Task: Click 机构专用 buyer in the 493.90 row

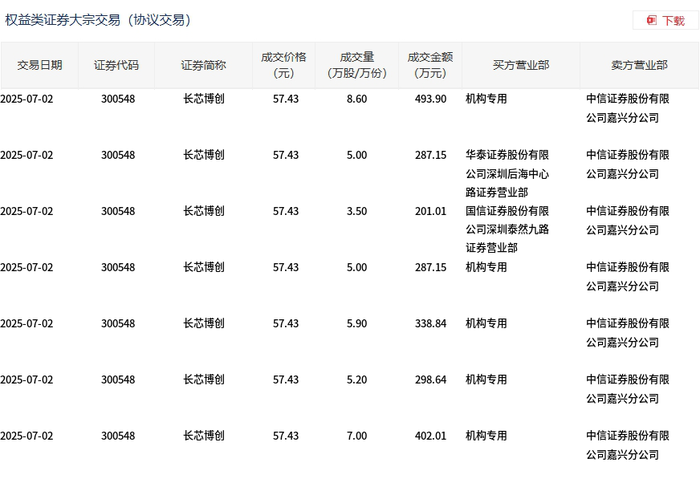Action: (x=486, y=99)
